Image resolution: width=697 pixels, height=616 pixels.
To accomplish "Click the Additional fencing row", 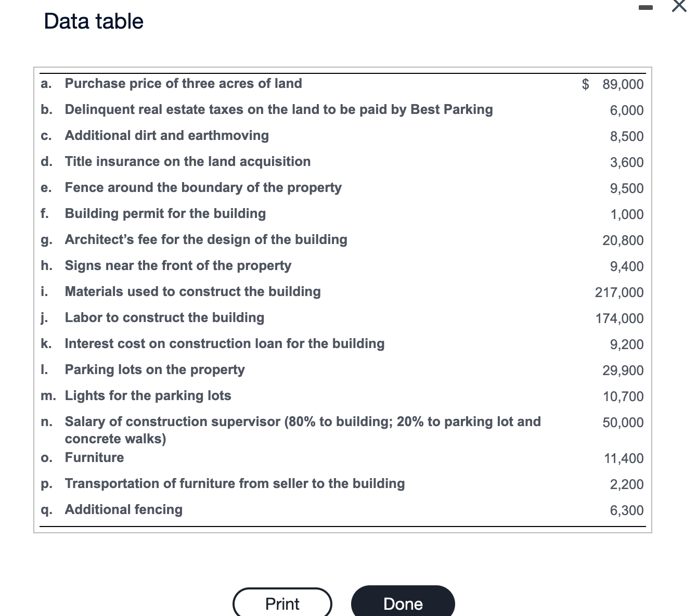I will click(x=123, y=510).
